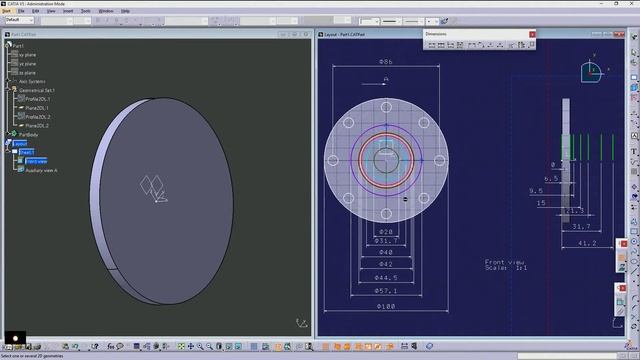
Task: Select the Layout node in tree
Action: pyautogui.click(x=20, y=144)
